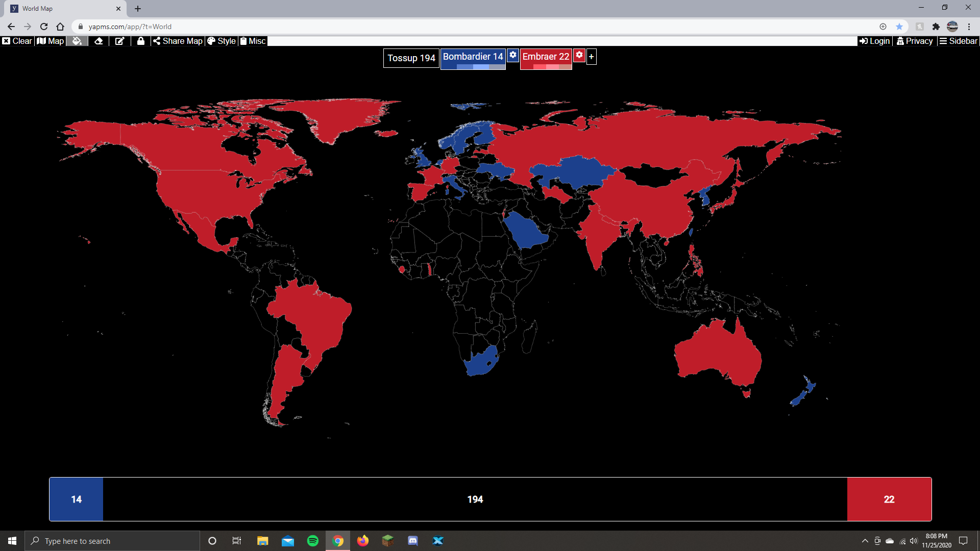Toggle the lock map icon
The width and height of the screenshot is (980, 551).
(x=140, y=41)
